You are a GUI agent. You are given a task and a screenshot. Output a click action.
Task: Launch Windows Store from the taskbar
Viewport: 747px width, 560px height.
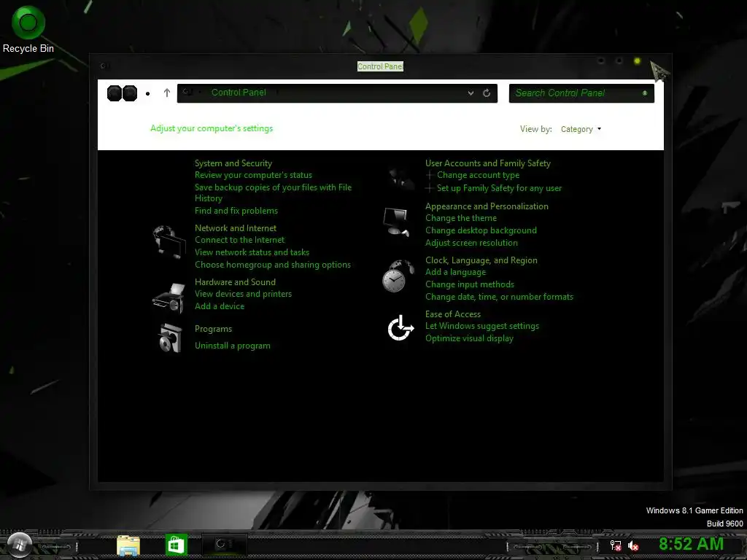click(176, 545)
